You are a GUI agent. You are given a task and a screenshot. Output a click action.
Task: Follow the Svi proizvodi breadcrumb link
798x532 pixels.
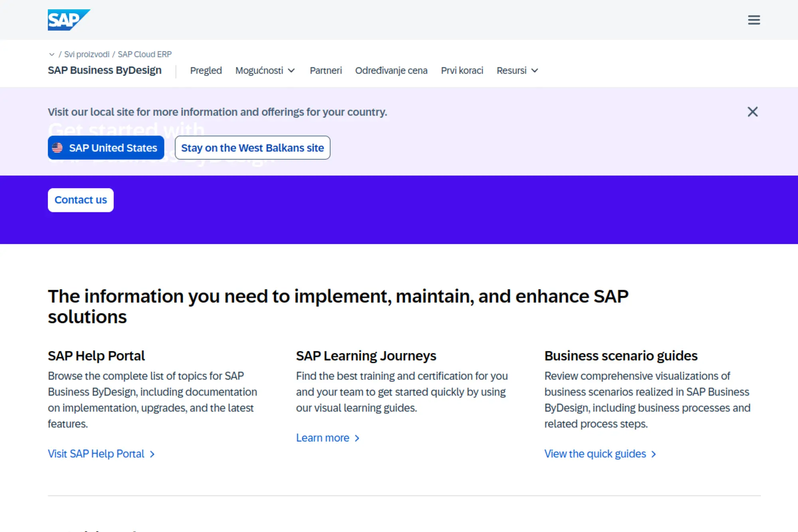pos(88,54)
